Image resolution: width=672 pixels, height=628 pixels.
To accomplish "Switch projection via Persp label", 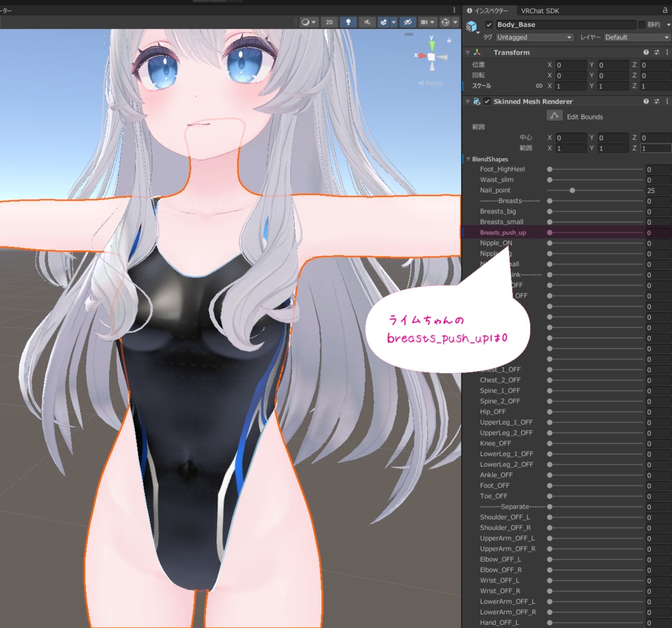I will pos(430,83).
